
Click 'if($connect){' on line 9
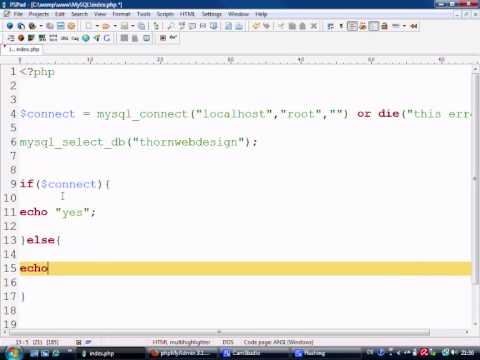coord(65,184)
